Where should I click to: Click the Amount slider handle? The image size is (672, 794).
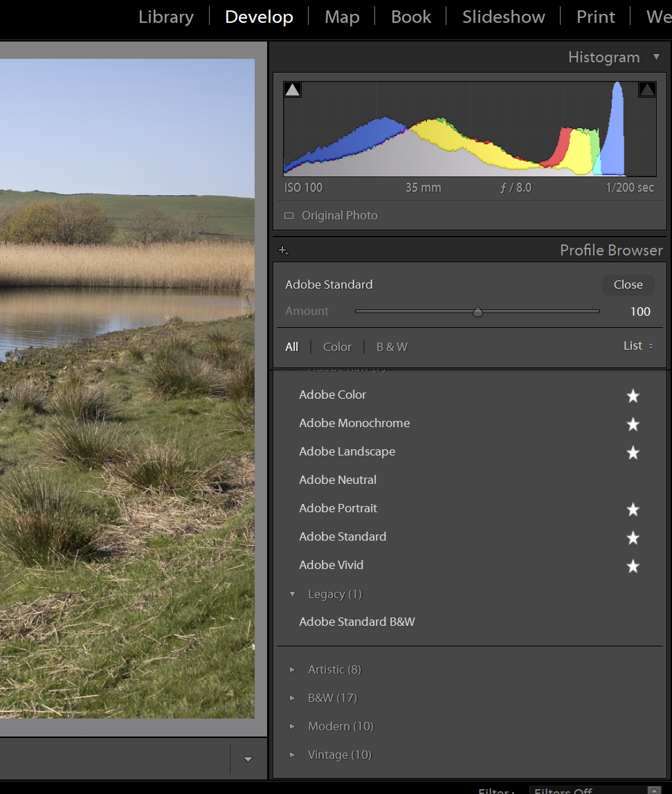click(477, 312)
